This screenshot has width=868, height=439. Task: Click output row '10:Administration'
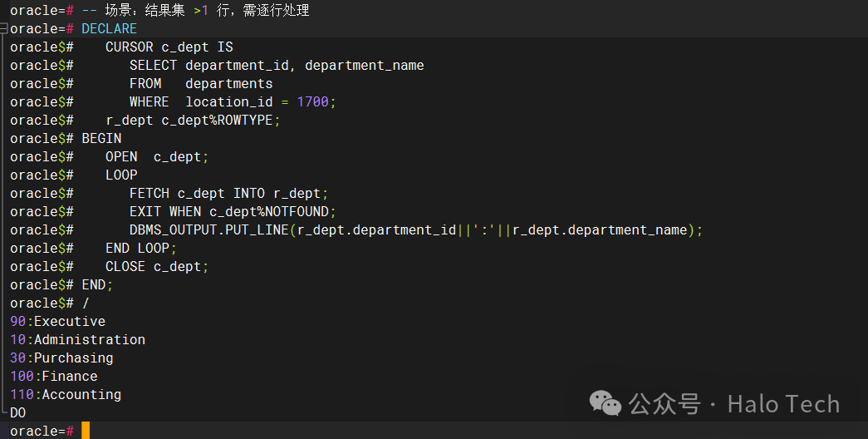pos(77,340)
